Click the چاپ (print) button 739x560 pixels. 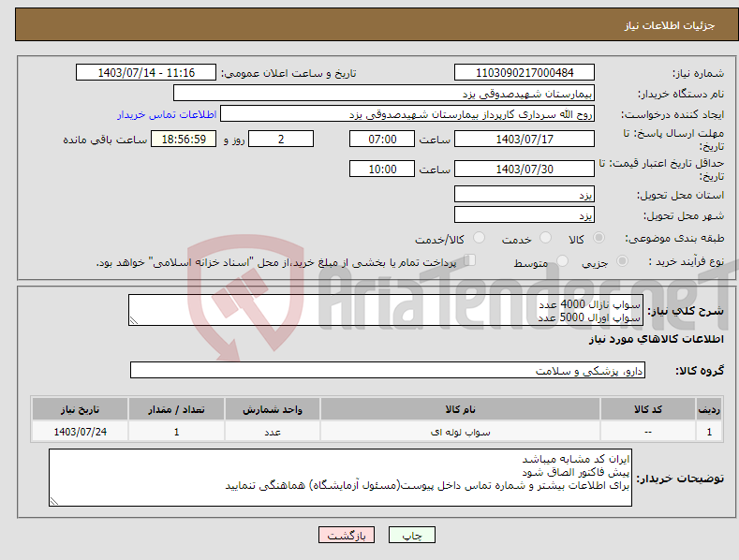pos(411,535)
